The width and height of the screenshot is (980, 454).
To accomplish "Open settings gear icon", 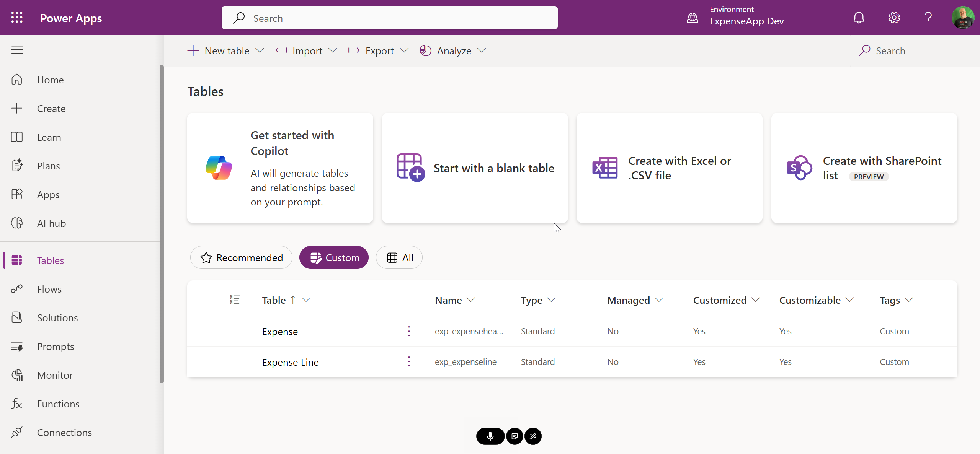I will click(894, 18).
